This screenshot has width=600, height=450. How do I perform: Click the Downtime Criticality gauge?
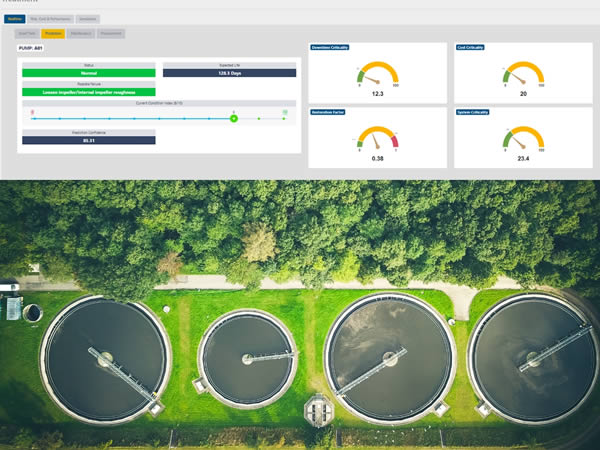point(378,73)
